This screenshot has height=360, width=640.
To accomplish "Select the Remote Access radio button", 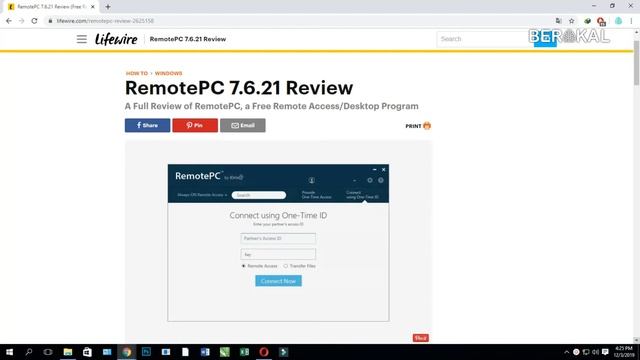I will click(244, 266).
